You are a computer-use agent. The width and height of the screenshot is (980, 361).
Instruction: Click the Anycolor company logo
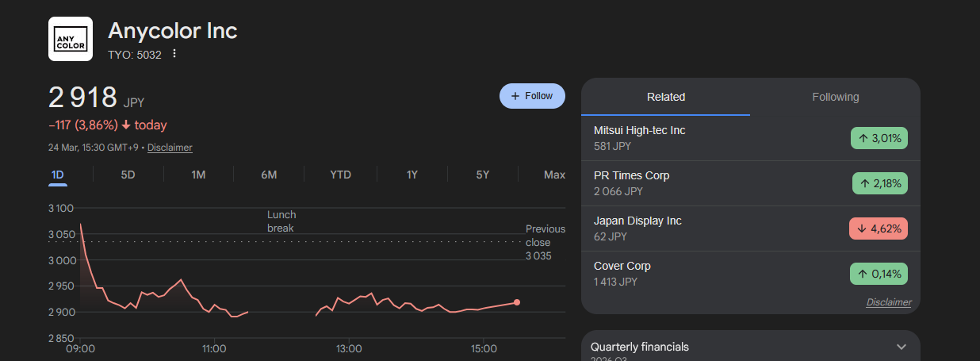point(71,39)
